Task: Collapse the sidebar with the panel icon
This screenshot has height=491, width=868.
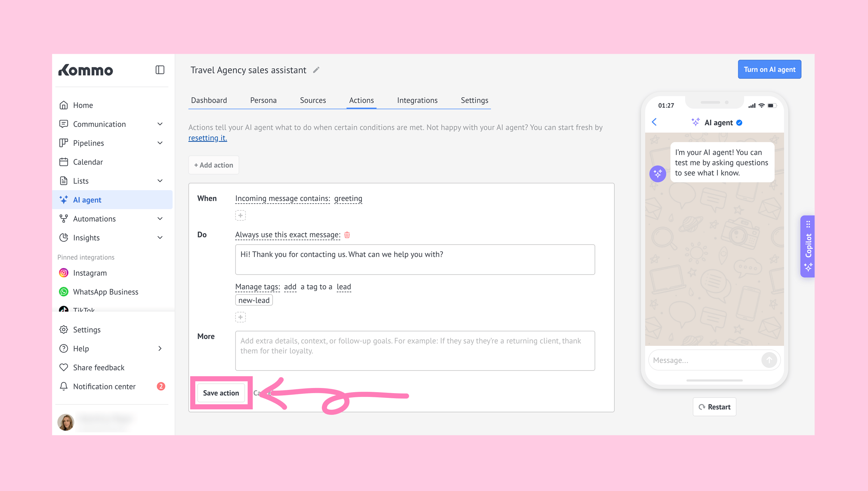Action: point(160,70)
